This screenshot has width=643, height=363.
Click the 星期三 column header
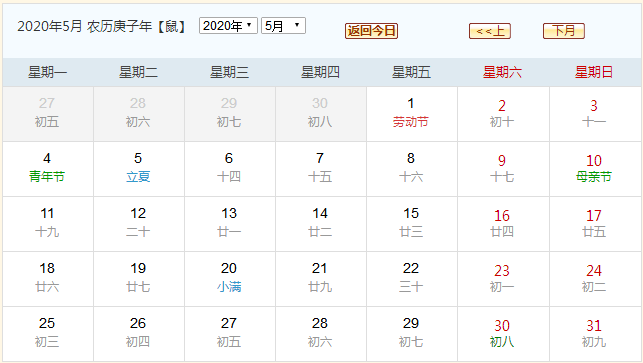click(230, 72)
